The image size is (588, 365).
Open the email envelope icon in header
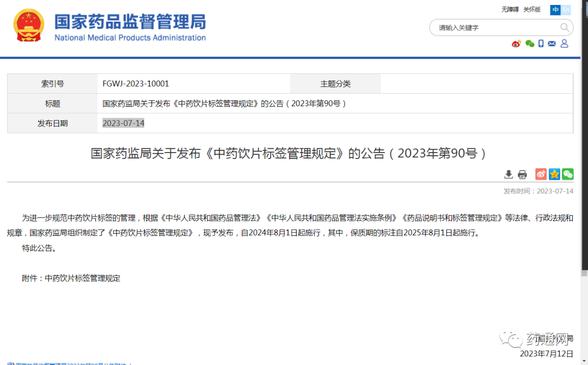(x=552, y=44)
